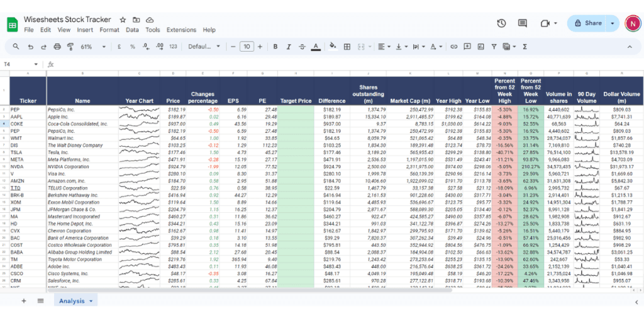Click the Print icon in the toolbar

57,47
